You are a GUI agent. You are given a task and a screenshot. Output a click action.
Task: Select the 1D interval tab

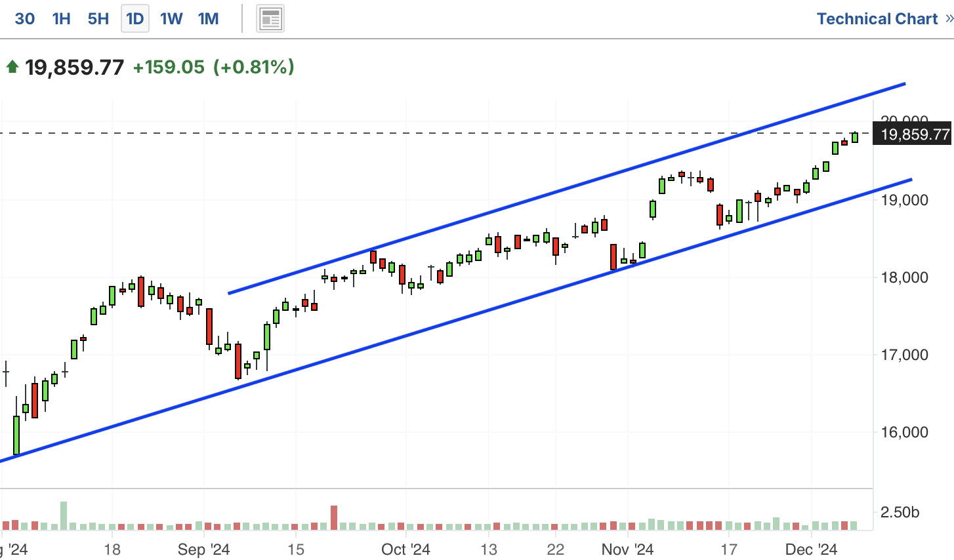coord(135,18)
